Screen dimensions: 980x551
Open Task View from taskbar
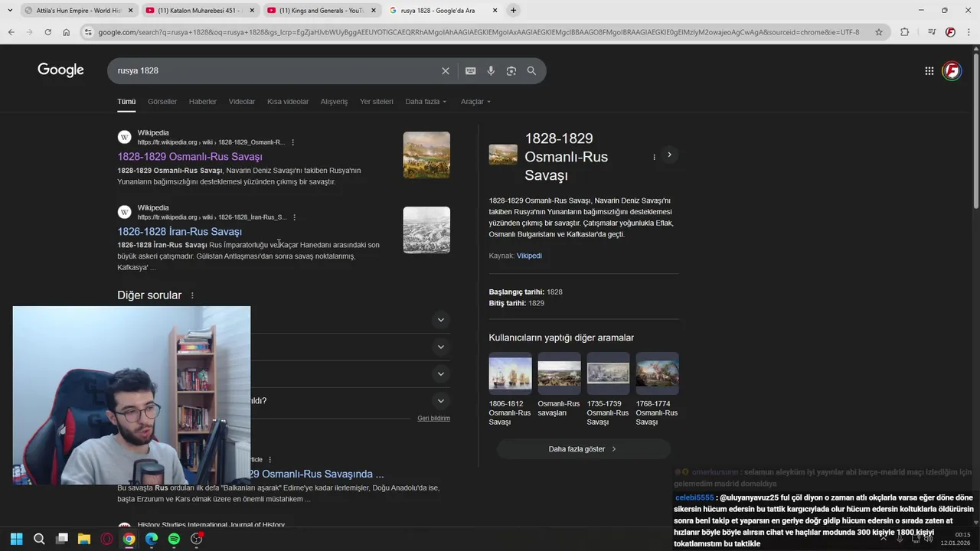62,539
